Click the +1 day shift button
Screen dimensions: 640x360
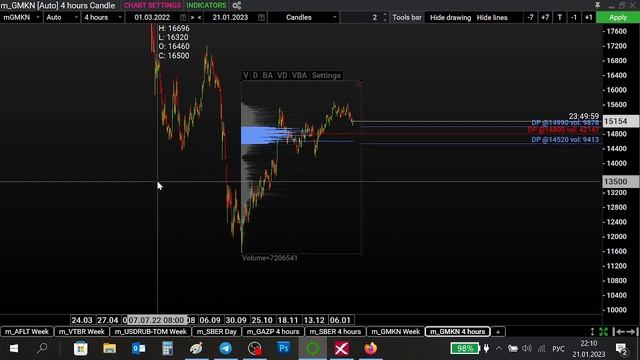click(x=588, y=18)
